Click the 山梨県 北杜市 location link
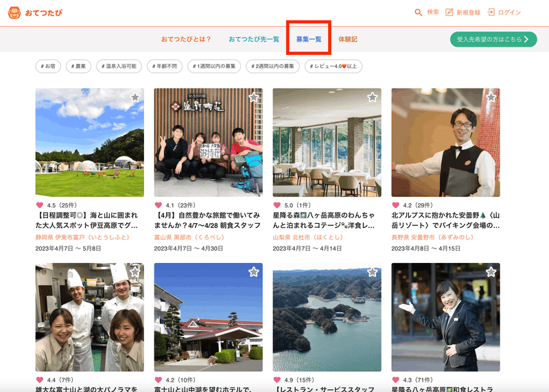Image resolution: width=549 pixels, height=392 pixels. click(307, 237)
